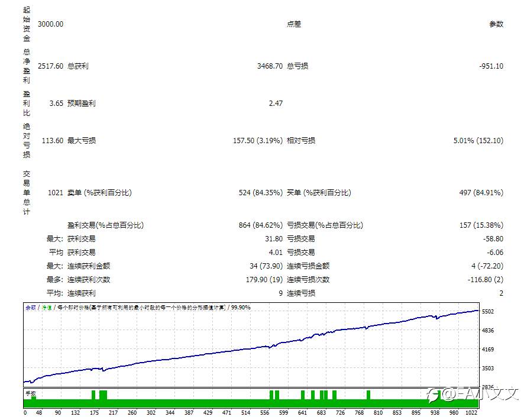Click the 手数 lots label in volume chart

click(x=31, y=393)
